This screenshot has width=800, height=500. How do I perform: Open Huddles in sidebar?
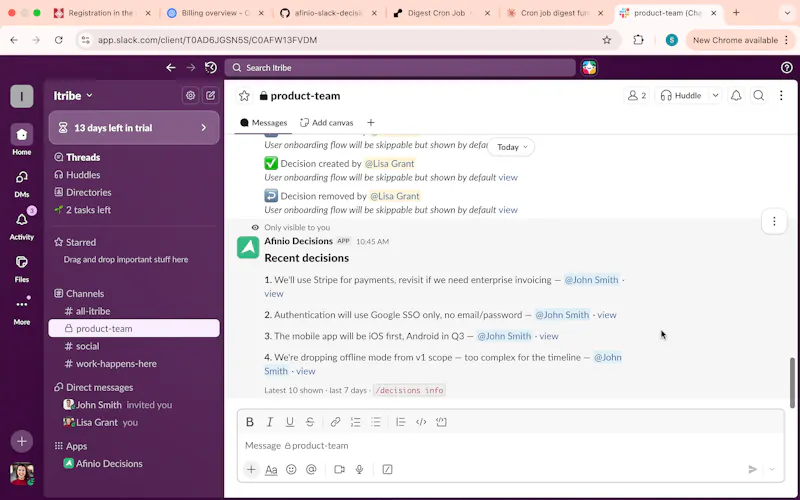(x=77, y=174)
